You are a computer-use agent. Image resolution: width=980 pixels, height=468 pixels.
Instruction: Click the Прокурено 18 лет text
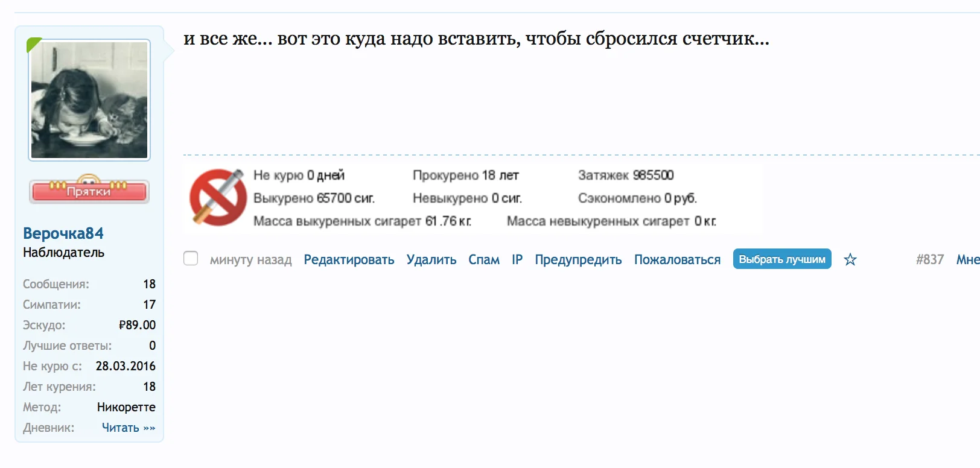click(x=466, y=175)
